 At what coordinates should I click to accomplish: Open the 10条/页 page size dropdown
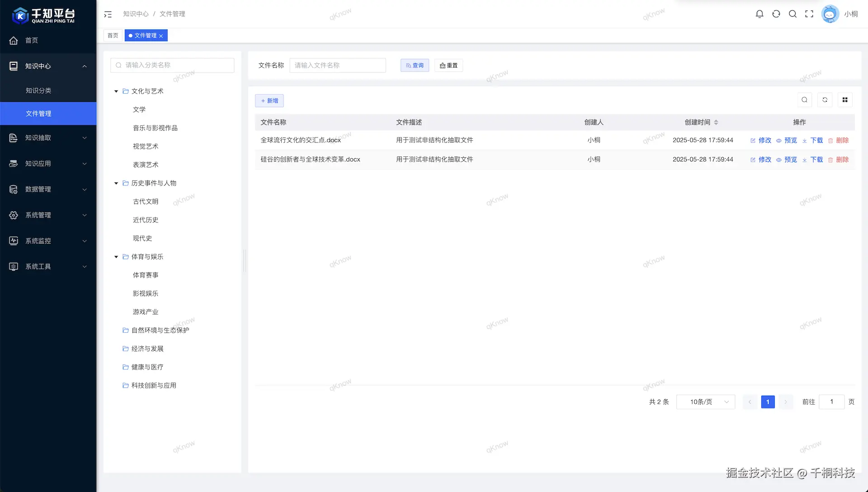(x=705, y=402)
